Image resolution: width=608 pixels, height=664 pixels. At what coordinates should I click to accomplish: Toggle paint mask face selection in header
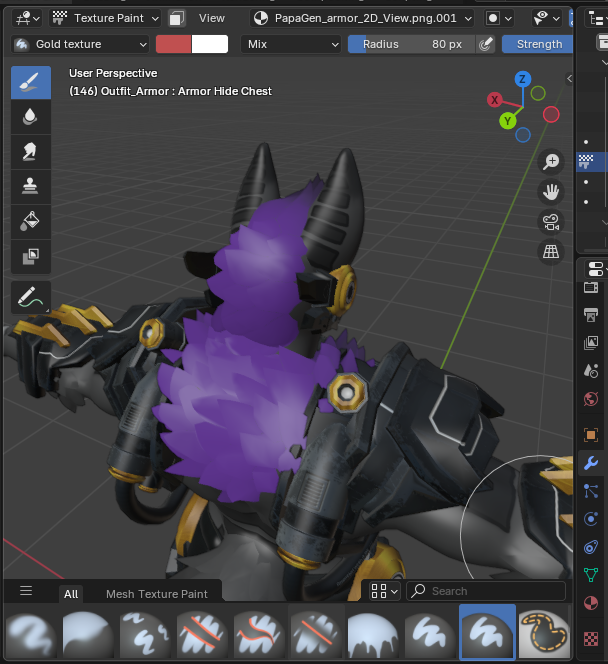click(176, 19)
